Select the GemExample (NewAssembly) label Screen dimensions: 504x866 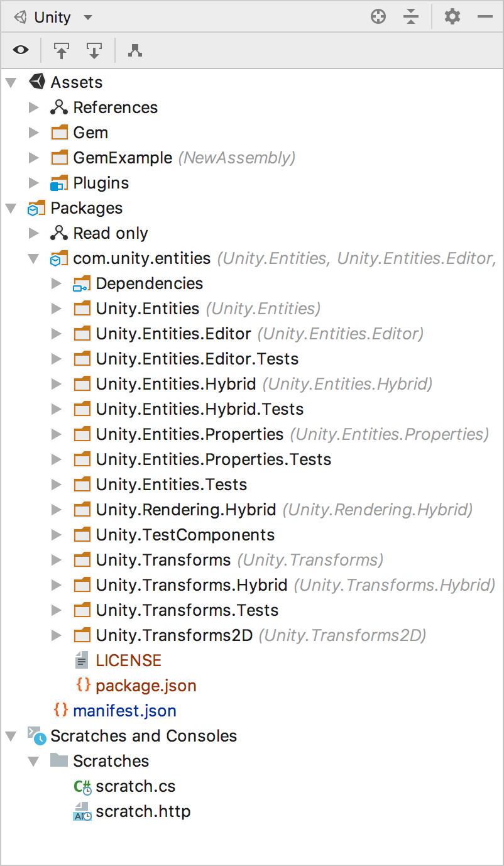coord(184,158)
